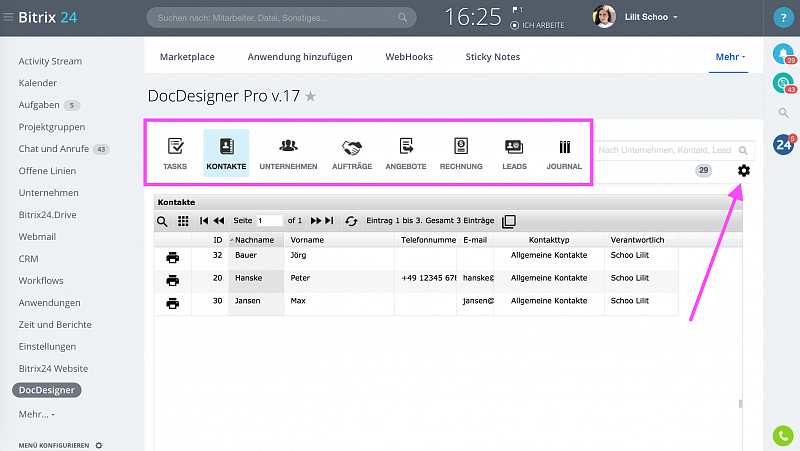Open Activity Stream in sidebar
The image size is (800, 451).
pos(50,61)
